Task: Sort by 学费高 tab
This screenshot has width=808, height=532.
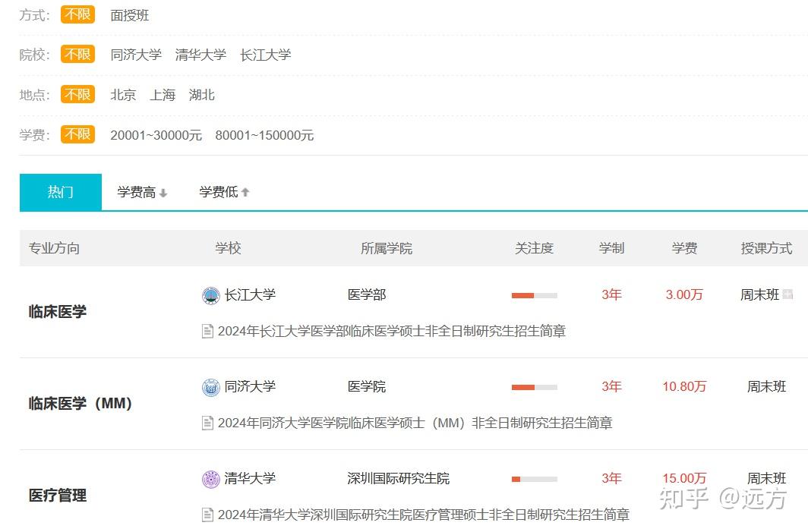Action: [x=142, y=193]
